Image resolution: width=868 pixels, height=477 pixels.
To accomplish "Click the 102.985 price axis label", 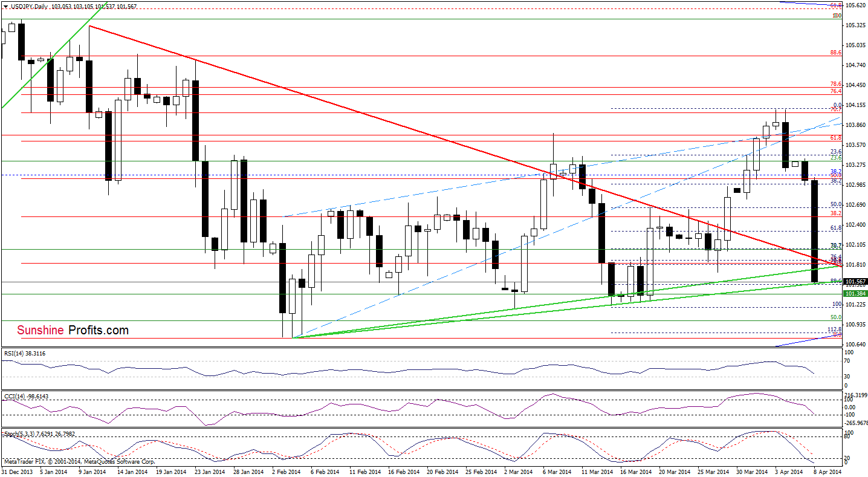I will click(856, 185).
